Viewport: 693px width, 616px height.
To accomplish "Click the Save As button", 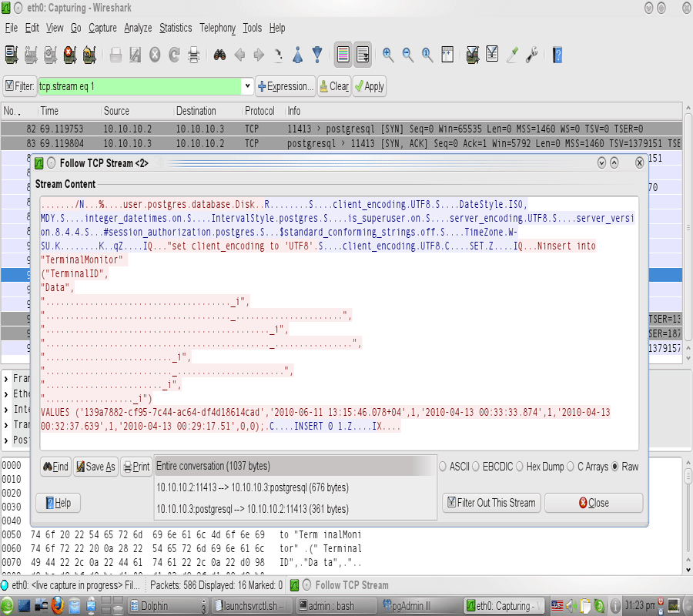I will click(96, 467).
